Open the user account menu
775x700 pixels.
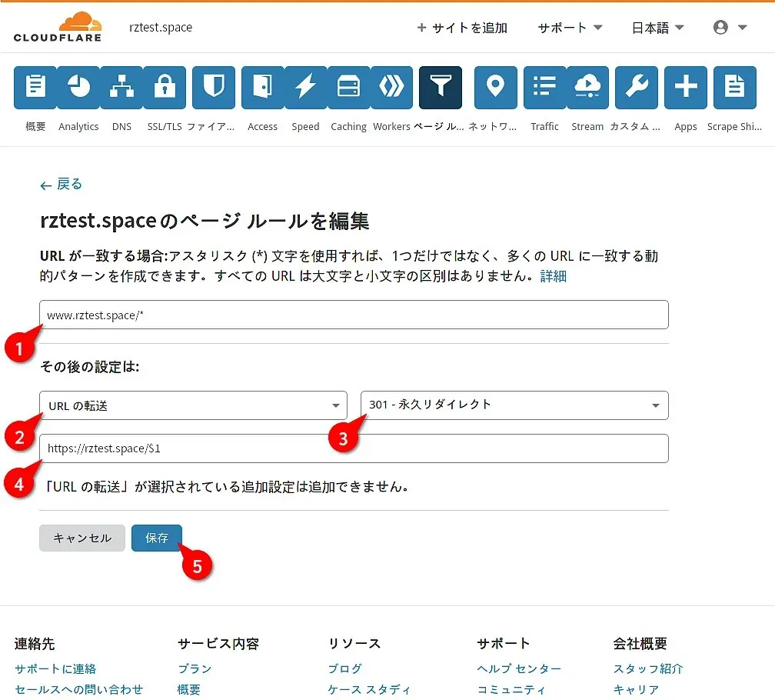[x=730, y=28]
